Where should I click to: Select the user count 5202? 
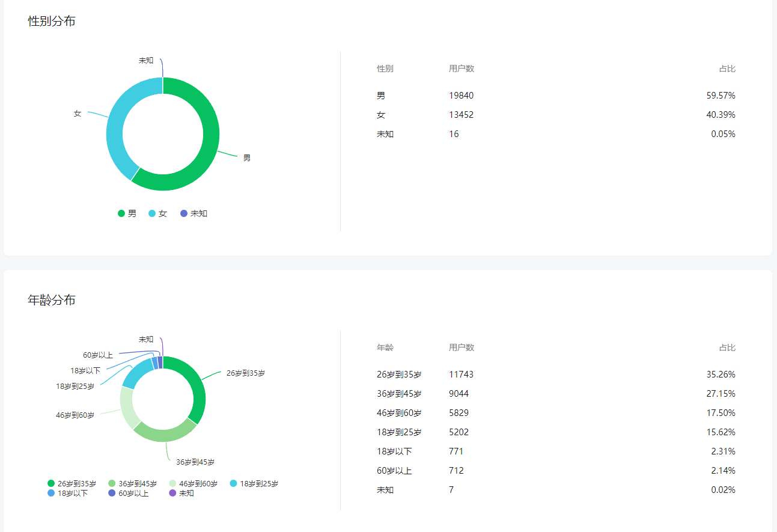click(x=459, y=432)
